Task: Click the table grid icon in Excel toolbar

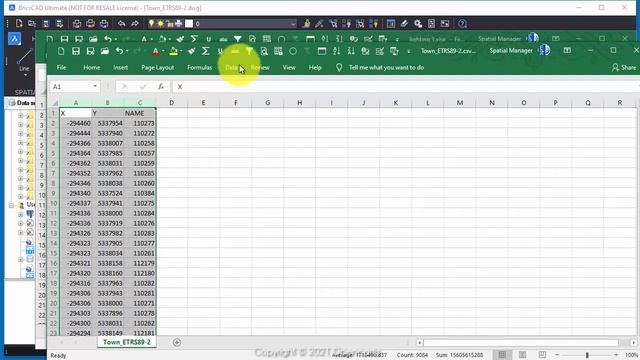Action: [278, 51]
